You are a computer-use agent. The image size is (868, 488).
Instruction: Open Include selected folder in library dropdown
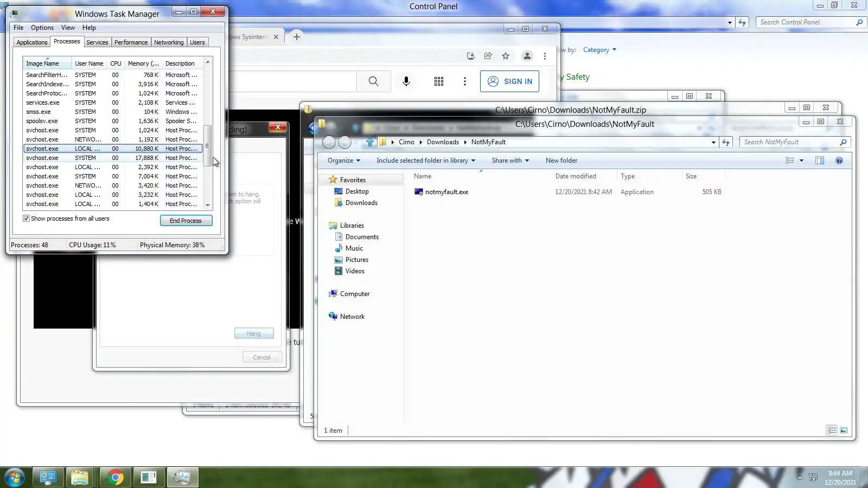[x=426, y=160]
